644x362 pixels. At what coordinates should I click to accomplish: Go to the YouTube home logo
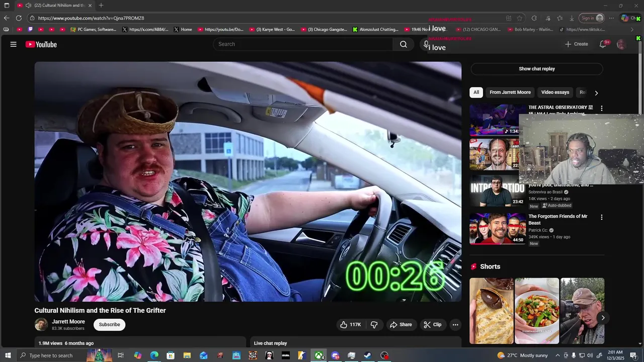click(41, 44)
